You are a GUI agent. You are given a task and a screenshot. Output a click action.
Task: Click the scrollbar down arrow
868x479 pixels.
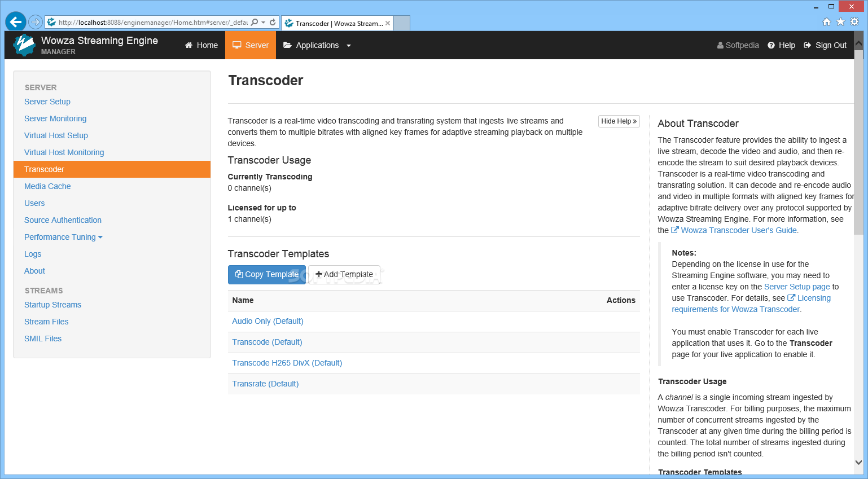(x=858, y=463)
